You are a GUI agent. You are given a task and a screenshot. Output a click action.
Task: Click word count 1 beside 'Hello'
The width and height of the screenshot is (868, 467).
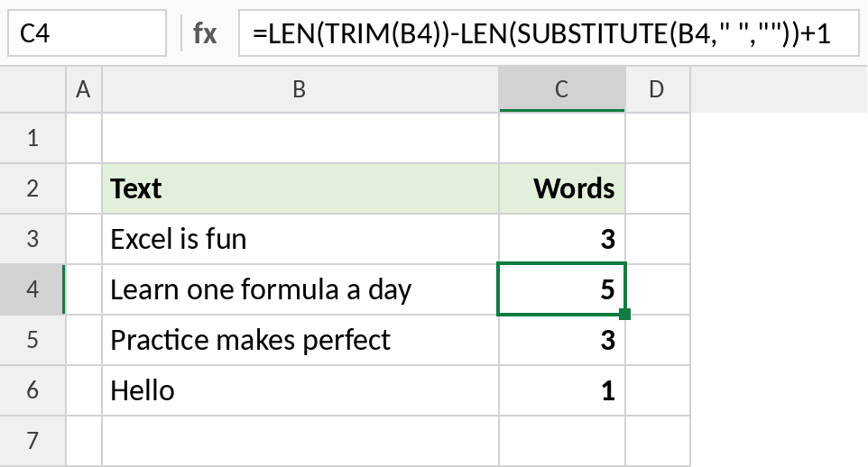(562, 390)
